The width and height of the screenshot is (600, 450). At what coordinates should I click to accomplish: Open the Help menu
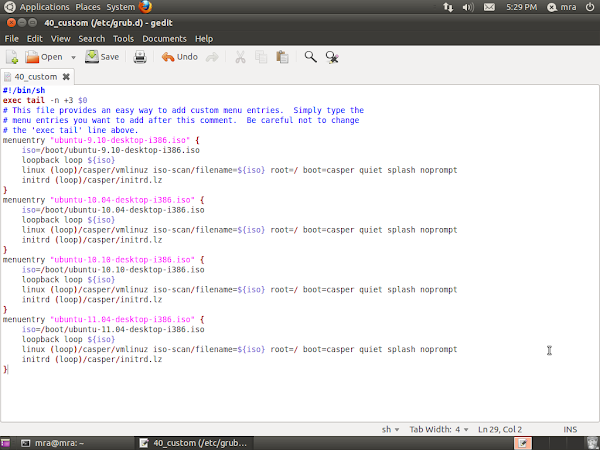pos(204,39)
